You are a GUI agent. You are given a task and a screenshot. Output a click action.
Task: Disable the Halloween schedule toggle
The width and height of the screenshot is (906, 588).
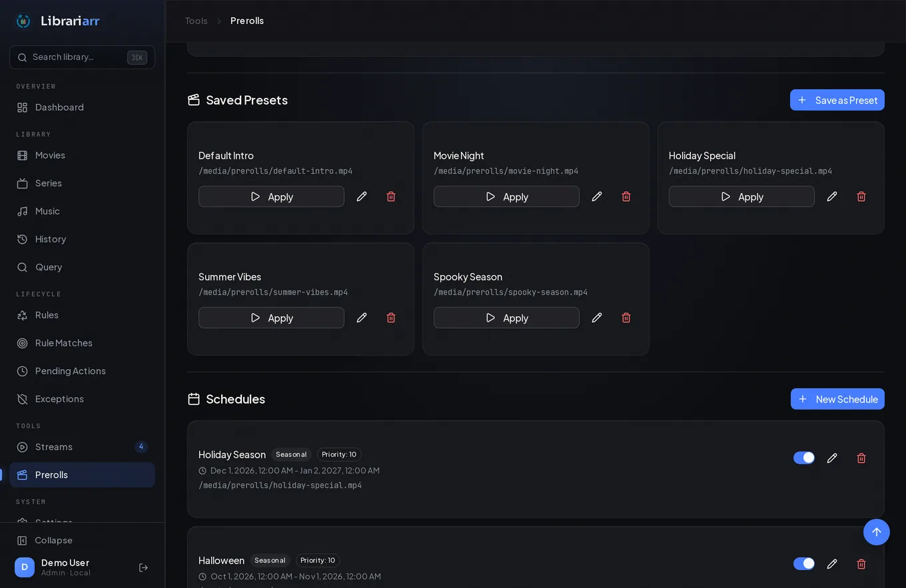(804, 563)
